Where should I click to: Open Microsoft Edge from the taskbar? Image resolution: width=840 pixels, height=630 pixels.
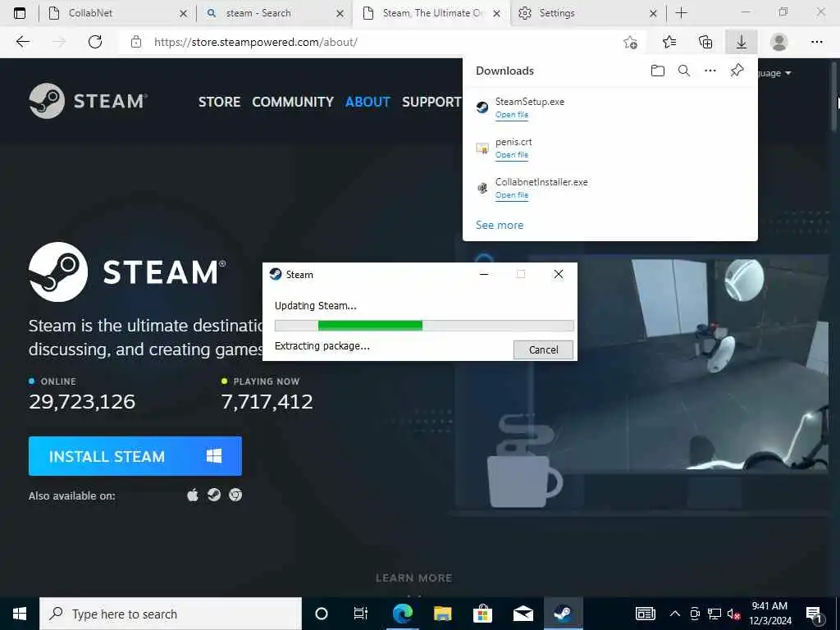[x=402, y=614]
